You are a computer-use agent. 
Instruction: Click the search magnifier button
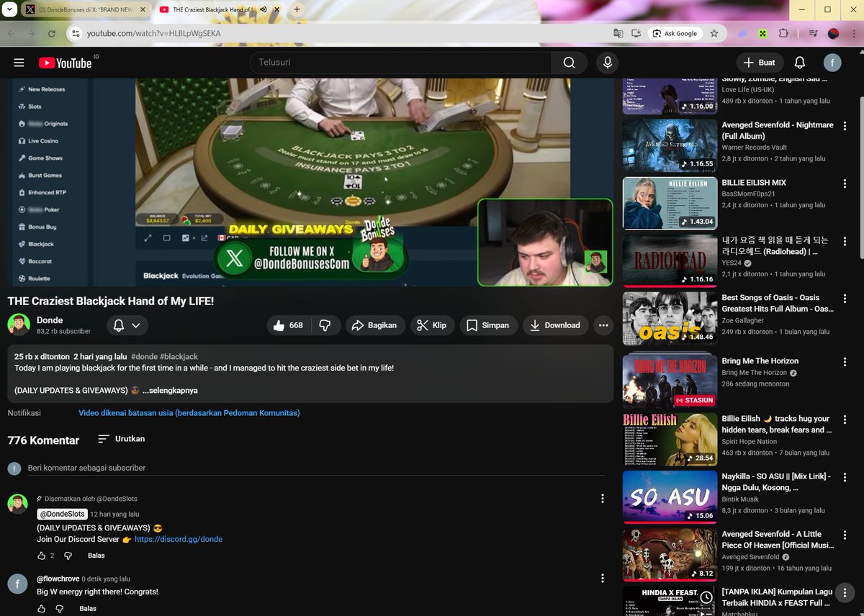point(570,63)
